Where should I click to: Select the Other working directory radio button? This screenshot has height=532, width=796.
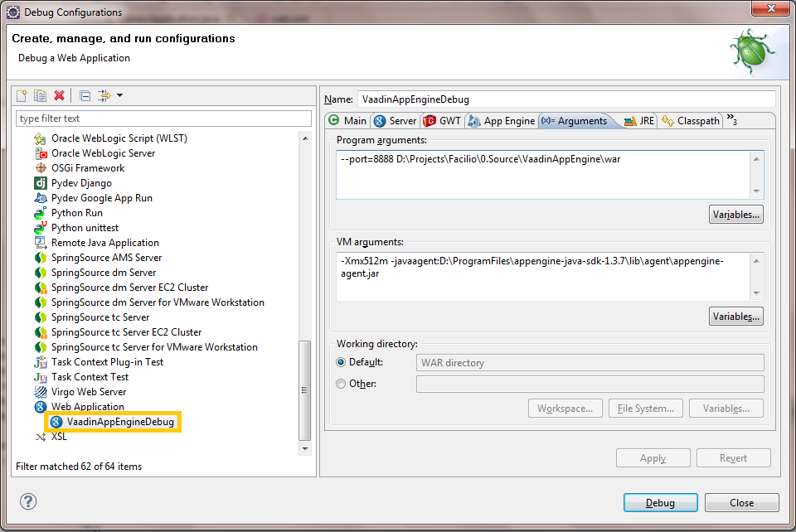point(341,384)
